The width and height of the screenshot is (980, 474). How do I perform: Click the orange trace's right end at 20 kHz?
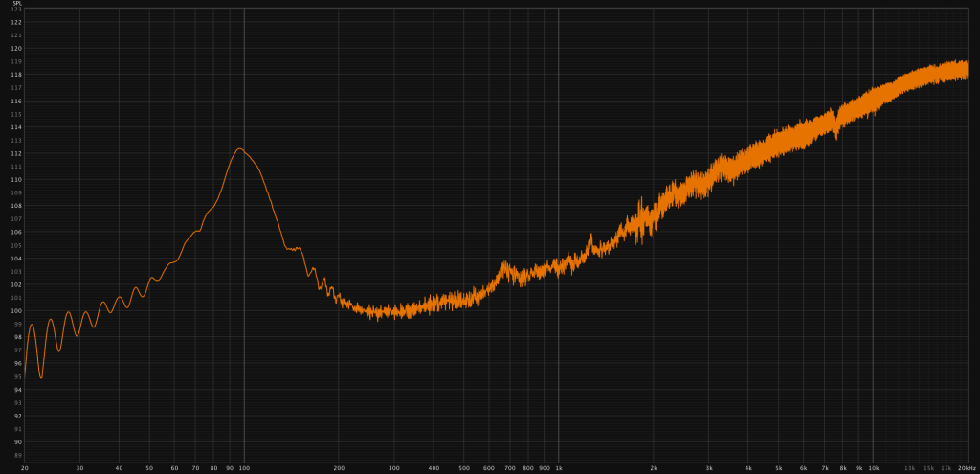[x=967, y=71]
